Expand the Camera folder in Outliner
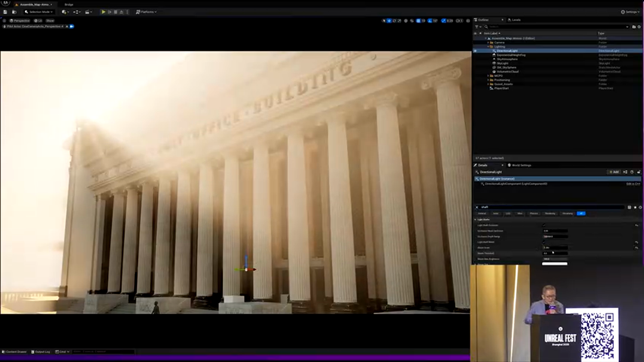 489,42
